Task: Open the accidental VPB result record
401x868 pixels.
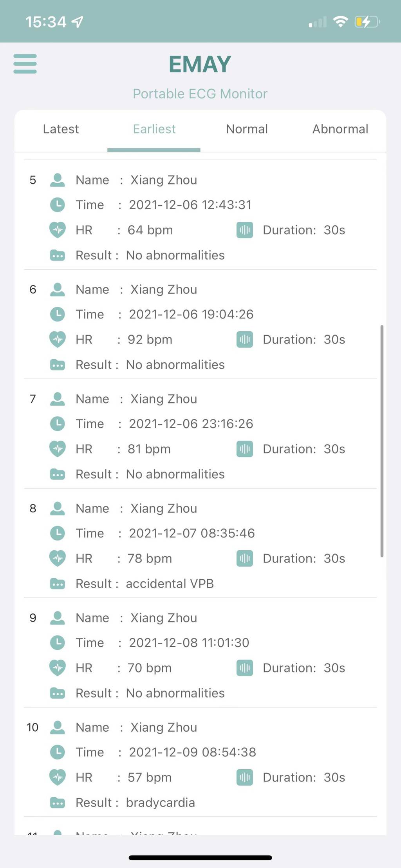Action: (x=200, y=543)
